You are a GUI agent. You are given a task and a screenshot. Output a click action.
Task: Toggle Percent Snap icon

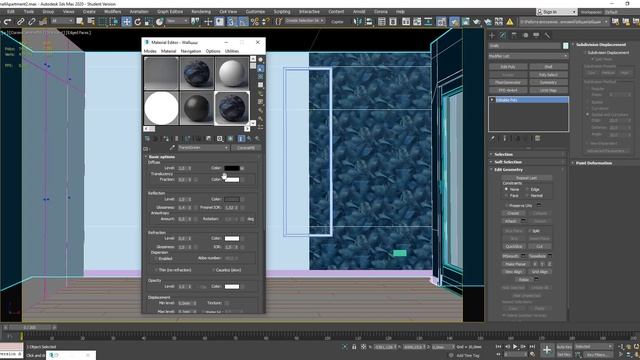(x=255, y=22)
